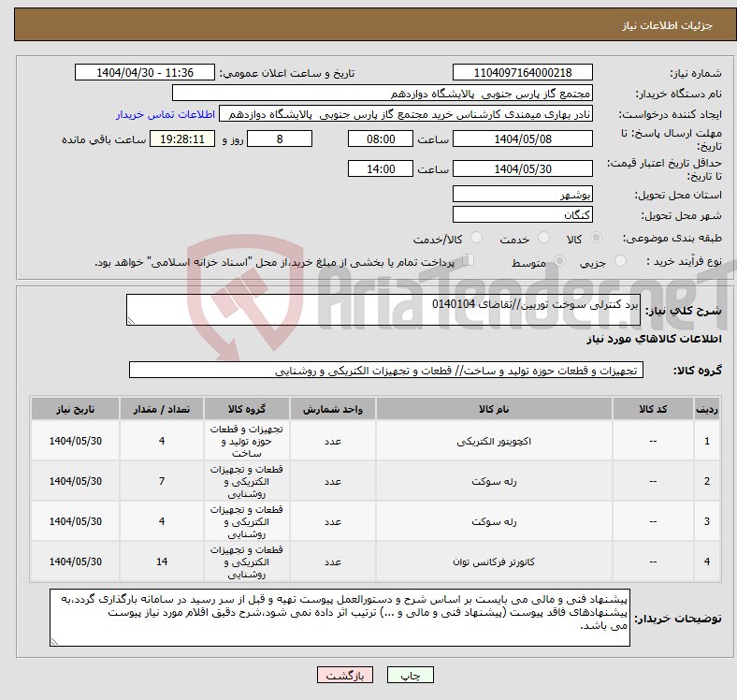Image resolution: width=737 pixels, height=700 pixels.
Task: Click the price validity time field 14:00
Action: click(x=381, y=168)
